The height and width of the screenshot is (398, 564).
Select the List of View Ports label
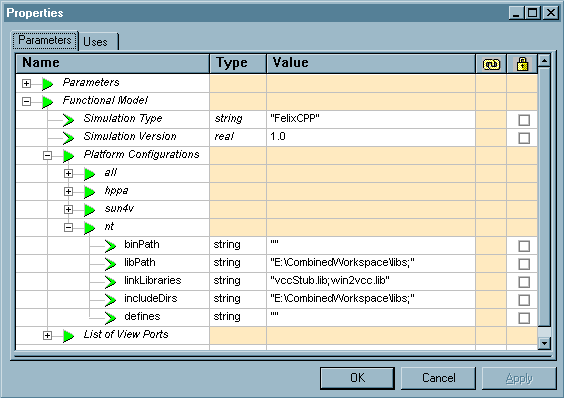126,334
